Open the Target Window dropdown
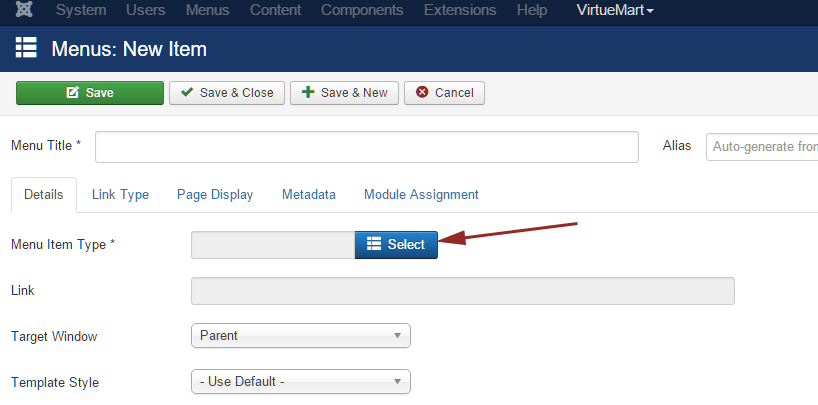Image resolution: width=818 pixels, height=405 pixels. click(x=301, y=336)
